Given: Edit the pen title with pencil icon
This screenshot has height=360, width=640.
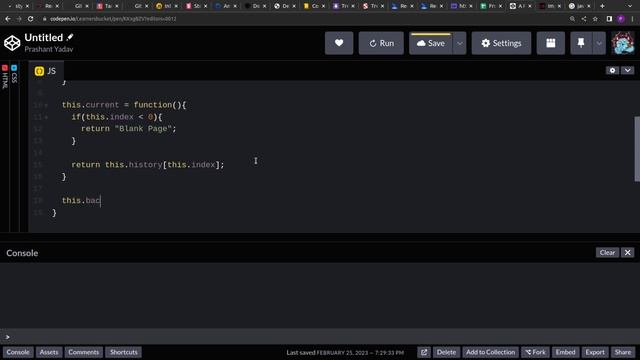Looking at the screenshot, I should coord(70,37).
